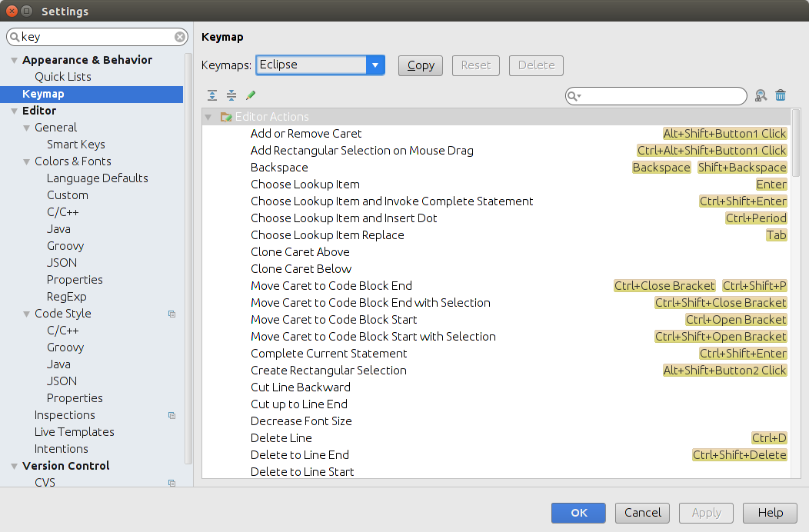Click the settings tree vertical scrollbar
The image size is (809, 532).
pos(188,258)
